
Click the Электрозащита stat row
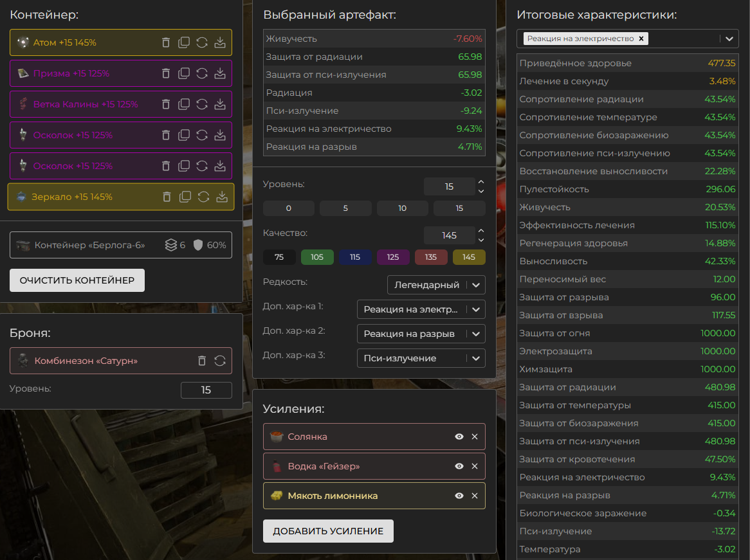tap(628, 352)
